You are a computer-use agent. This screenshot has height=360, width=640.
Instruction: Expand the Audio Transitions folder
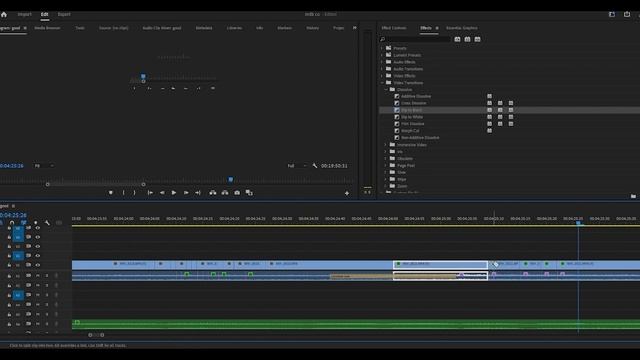click(382, 69)
